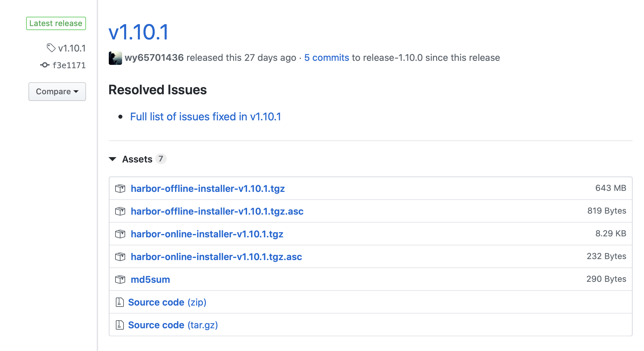Click the Assets count badge 7
644x351 pixels.
coord(161,159)
